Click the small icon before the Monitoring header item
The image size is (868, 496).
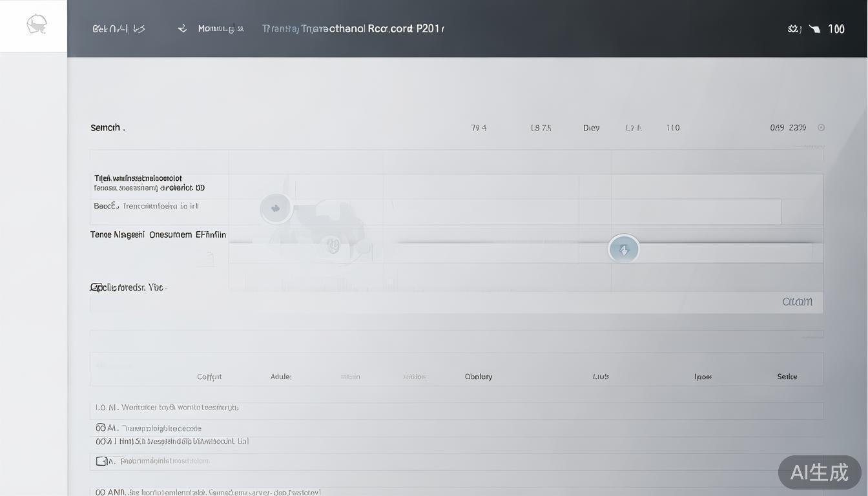183,28
